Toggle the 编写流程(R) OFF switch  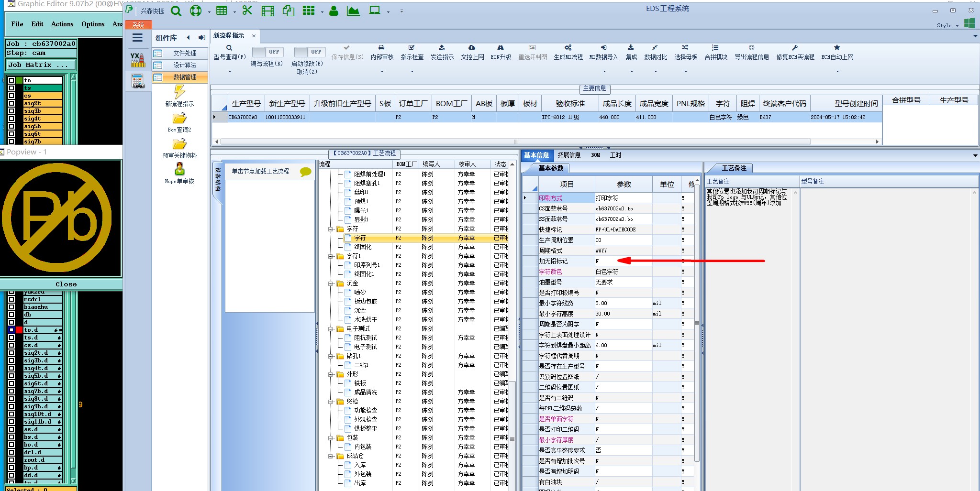[x=267, y=52]
